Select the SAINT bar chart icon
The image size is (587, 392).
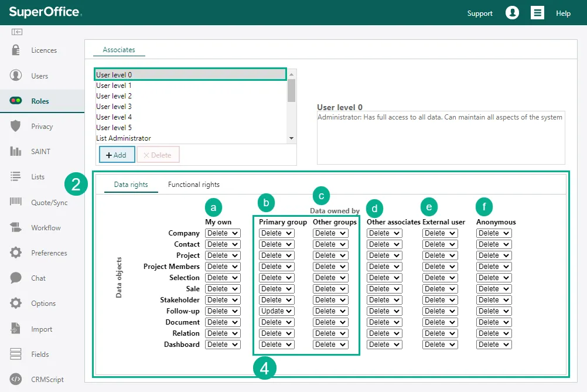pos(16,151)
